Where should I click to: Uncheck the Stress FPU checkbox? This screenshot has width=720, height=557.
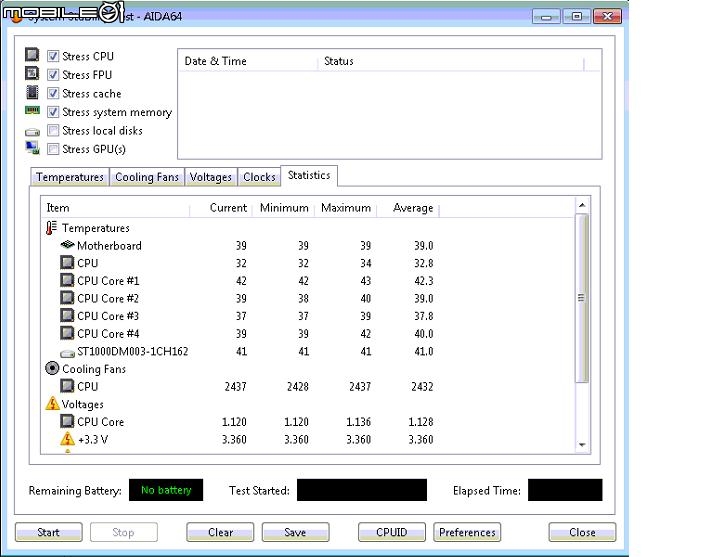(x=53, y=74)
